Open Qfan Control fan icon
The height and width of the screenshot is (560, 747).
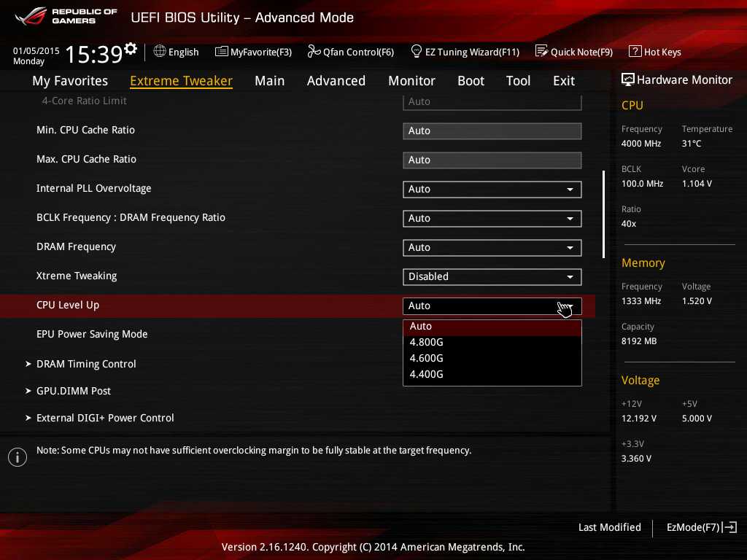[314, 52]
